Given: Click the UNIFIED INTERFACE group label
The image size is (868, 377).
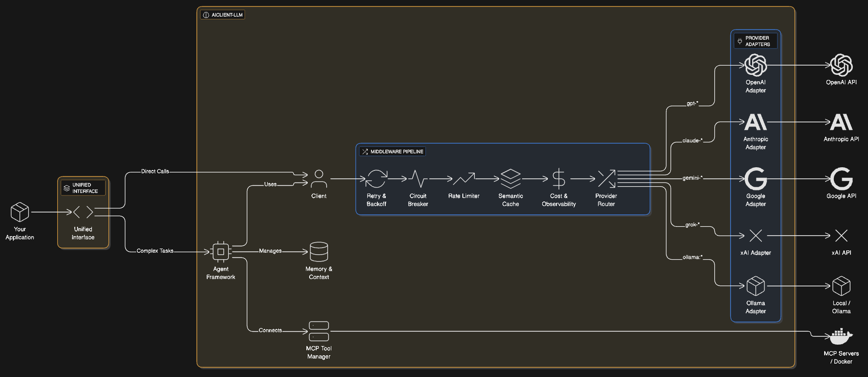Looking at the screenshot, I should 83,188.
